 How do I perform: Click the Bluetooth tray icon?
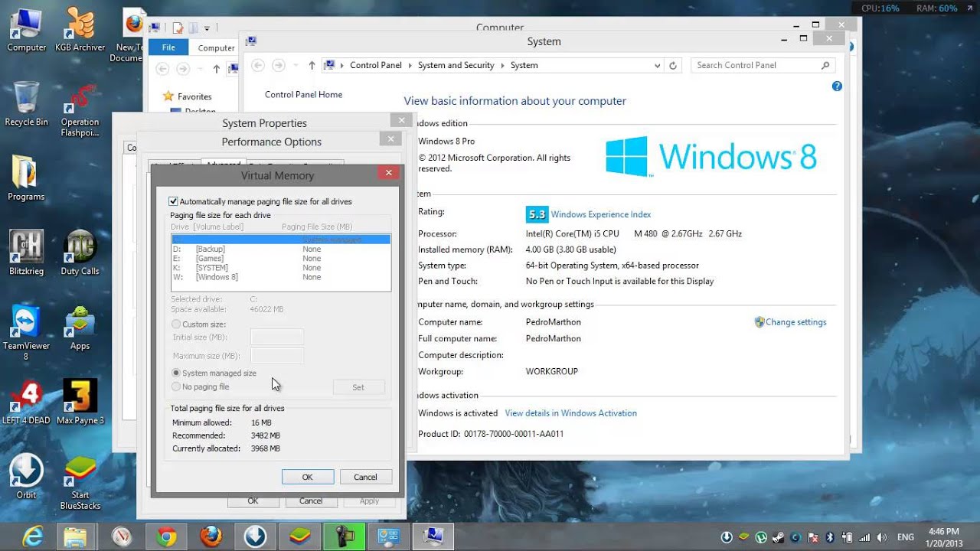click(830, 537)
